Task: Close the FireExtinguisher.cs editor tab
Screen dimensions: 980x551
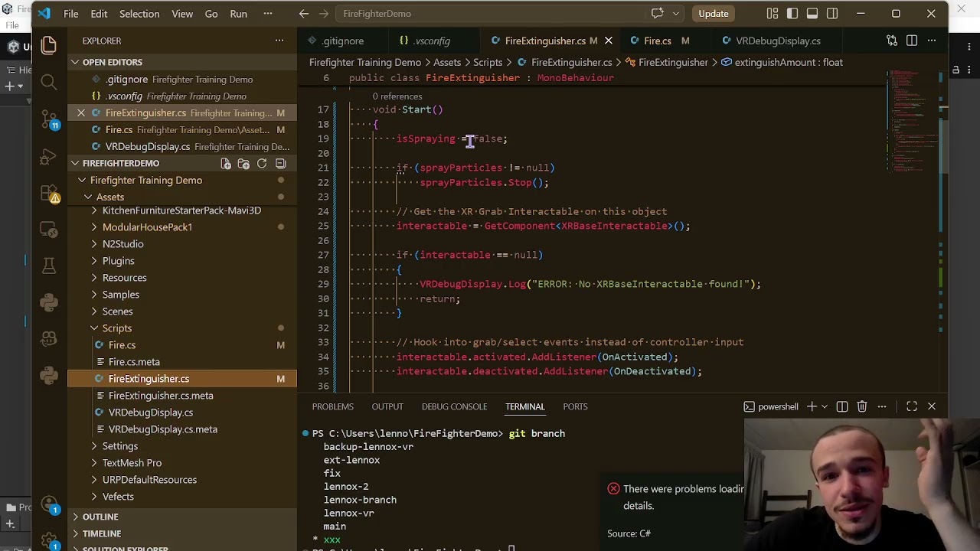Action: [x=609, y=41]
